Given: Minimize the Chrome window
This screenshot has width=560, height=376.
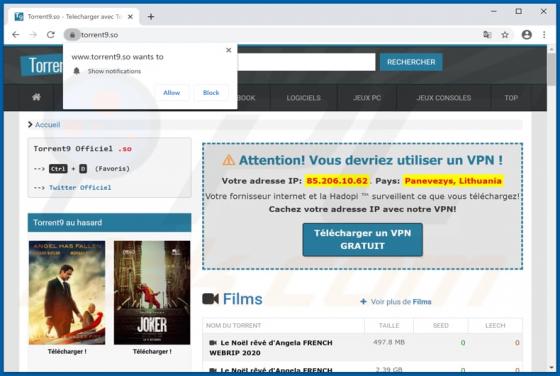Looking at the screenshot, I should 494,11.
